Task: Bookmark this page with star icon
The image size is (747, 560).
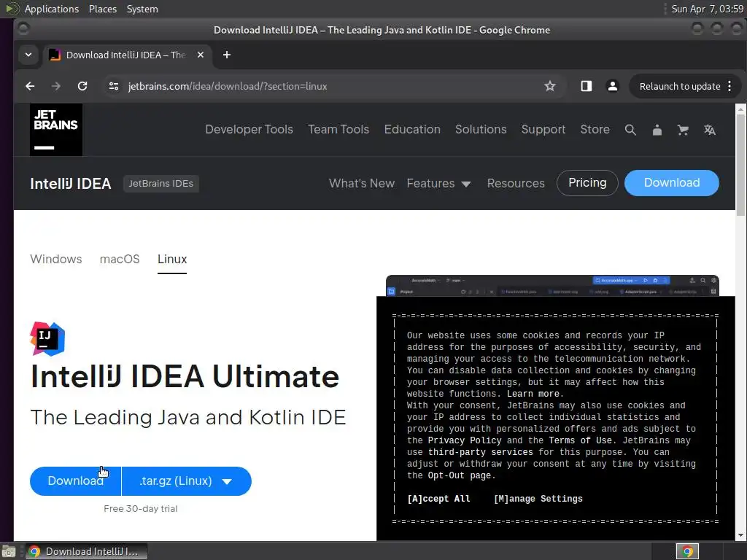Action: pos(550,86)
